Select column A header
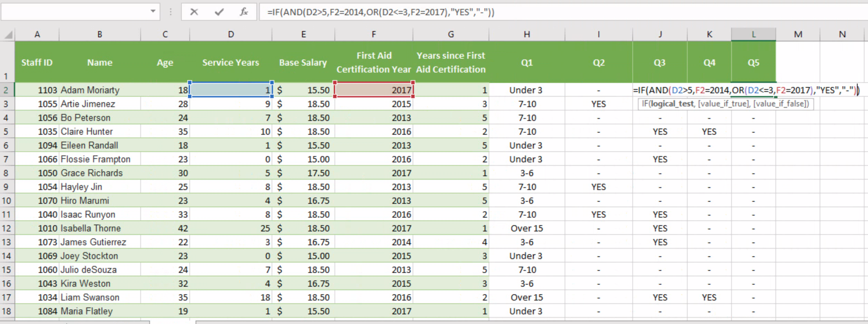868x324 pixels. [x=37, y=34]
